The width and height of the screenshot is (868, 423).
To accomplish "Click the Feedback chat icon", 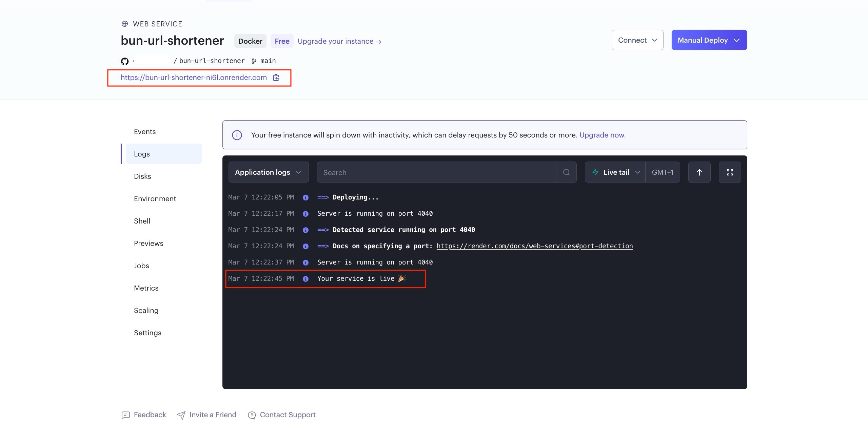I will click(125, 415).
